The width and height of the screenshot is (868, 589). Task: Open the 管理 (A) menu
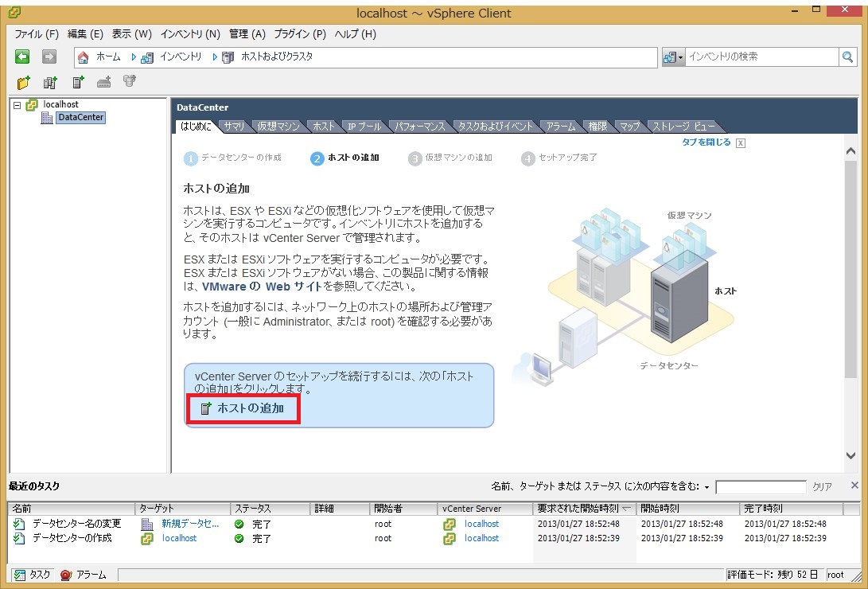pos(247,34)
